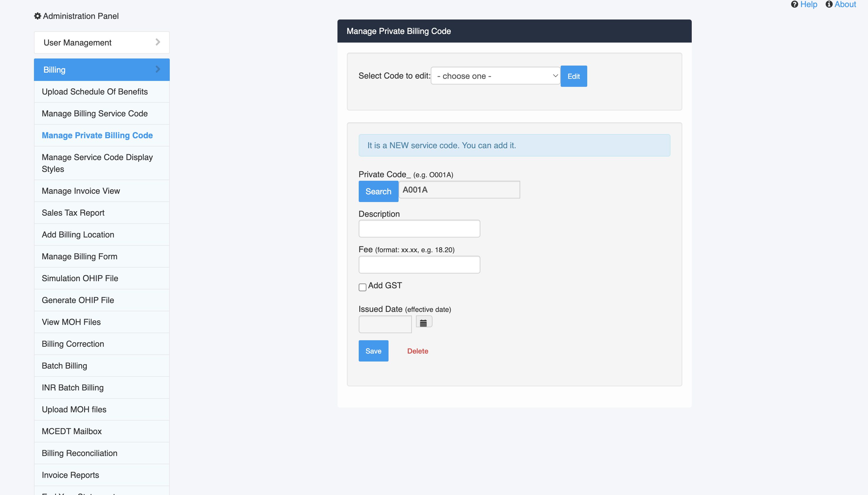Collapse the Billing section chevron
868x495 pixels.
point(158,69)
